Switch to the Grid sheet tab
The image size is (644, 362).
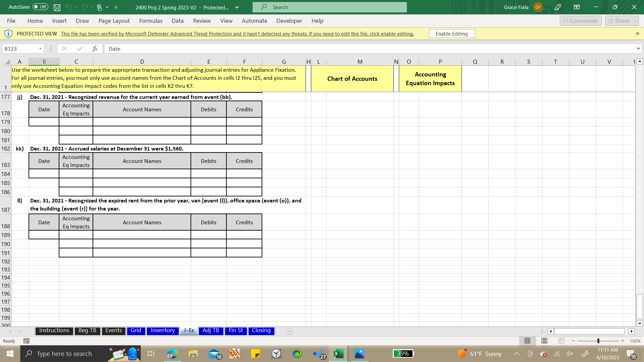[x=136, y=330]
